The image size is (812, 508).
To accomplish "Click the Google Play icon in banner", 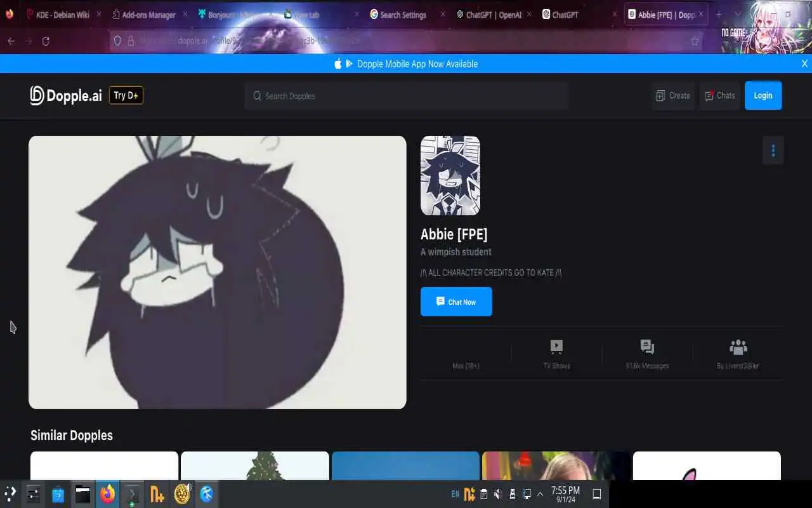I will tap(349, 63).
